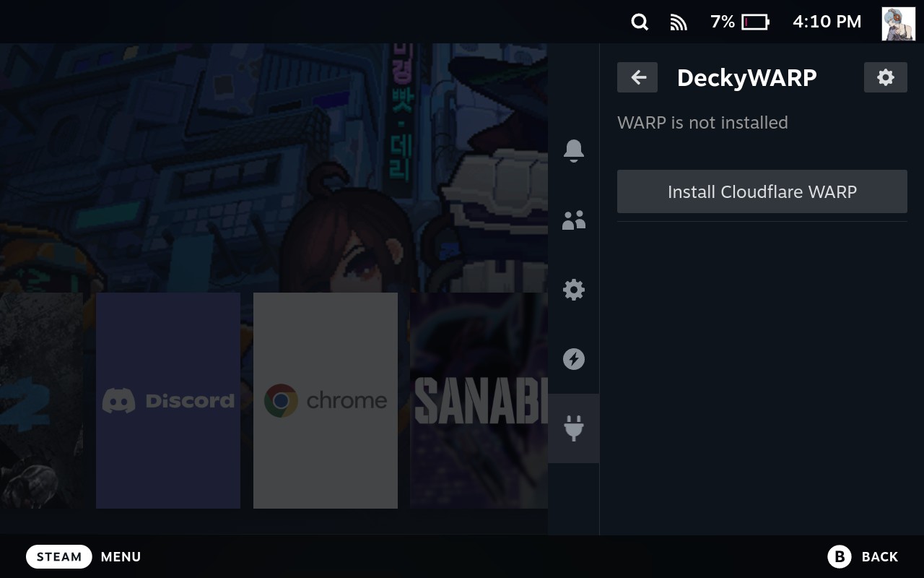
Task: Click the "WARP is not installed" status text
Action: pyautogui.click(x=702, y=123)
